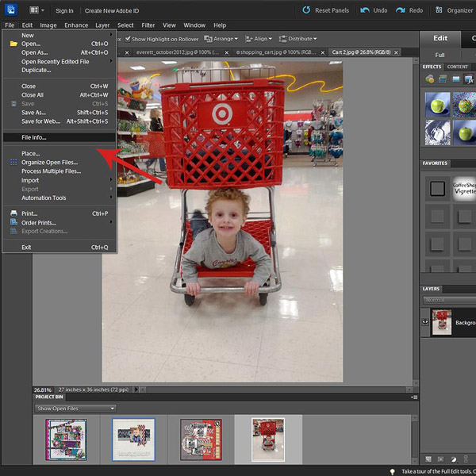This screenshot has width=476, height=476.
Task: Close the everett_october2012.jpg document tab
Action: 226,52
